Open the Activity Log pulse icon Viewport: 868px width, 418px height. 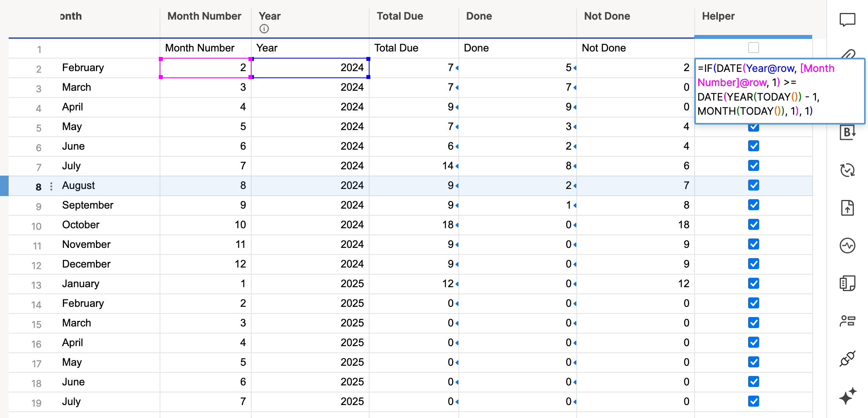848,246
